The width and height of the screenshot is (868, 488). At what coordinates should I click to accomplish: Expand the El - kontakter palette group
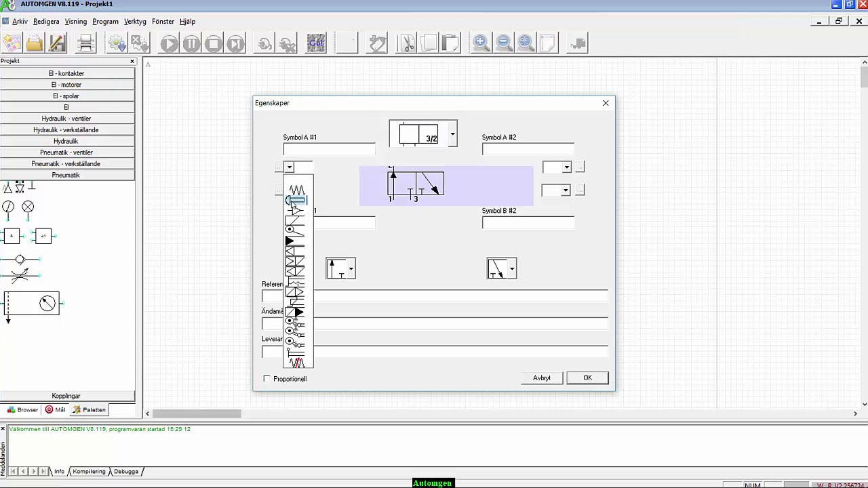[x=67, y=73]
